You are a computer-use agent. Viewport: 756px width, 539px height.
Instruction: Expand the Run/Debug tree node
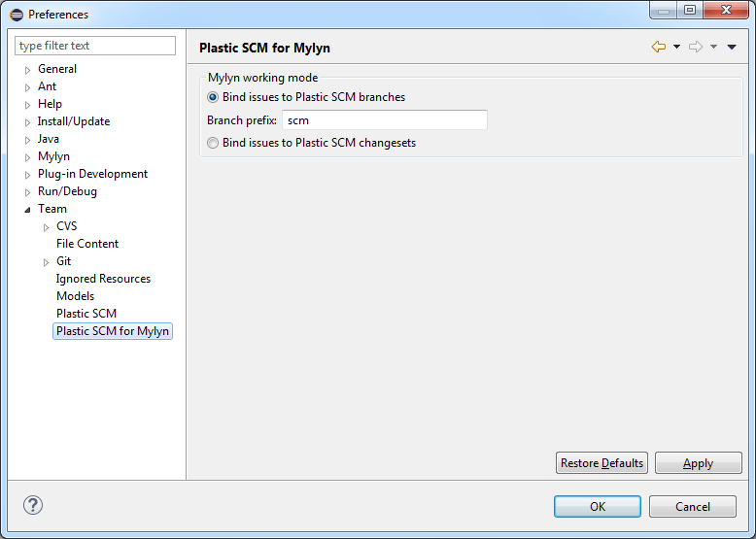[x=27, y=192]
